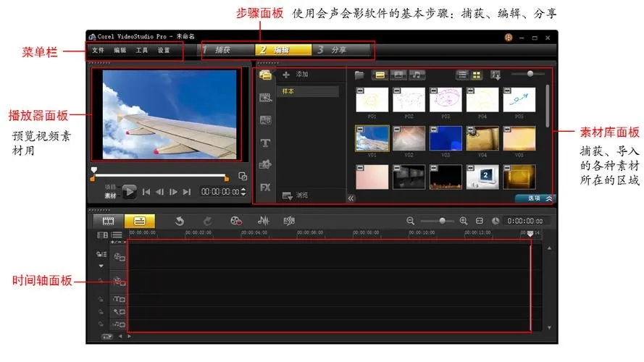Open the Media library icon
This screenshot has width=644, height=362.
(x=265, y=75)
